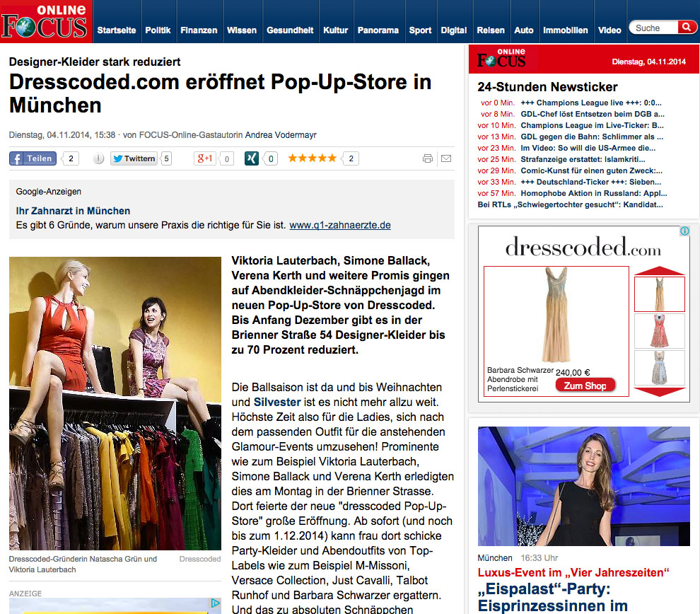
Task: Print the article using printer icon
Action: [x=428, y=158]
